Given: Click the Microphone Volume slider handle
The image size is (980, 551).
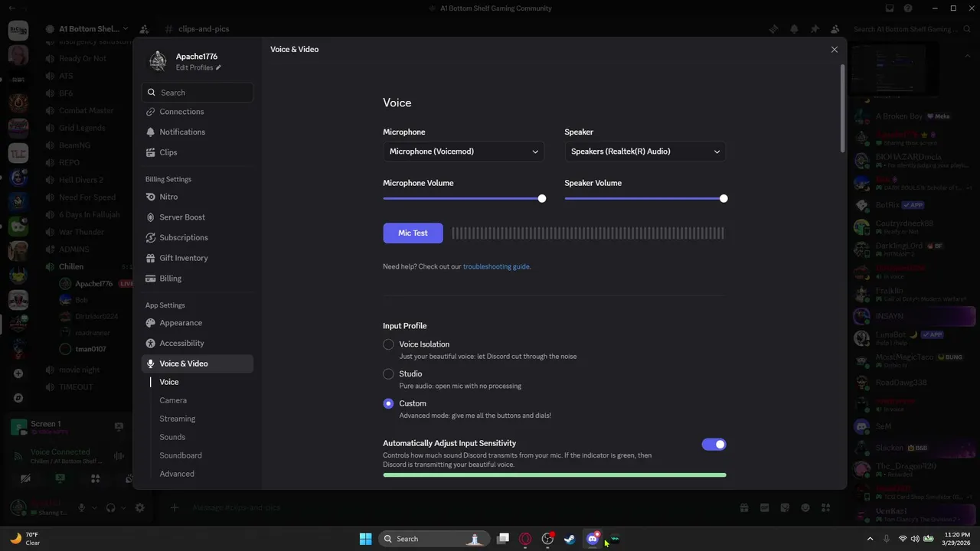Looking at the screenshot, I should point(542,198).
